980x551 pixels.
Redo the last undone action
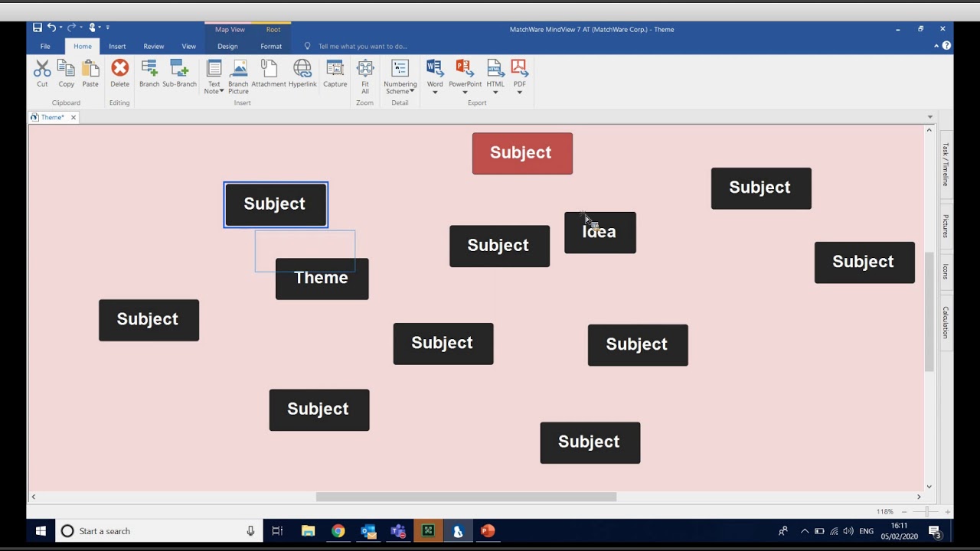coord(71,28)
